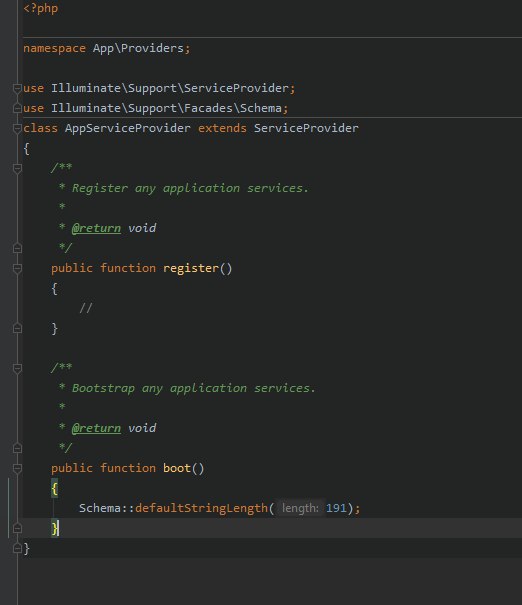Click the // comment inside register()
The image size is (522, 605).
pos(86,308)
